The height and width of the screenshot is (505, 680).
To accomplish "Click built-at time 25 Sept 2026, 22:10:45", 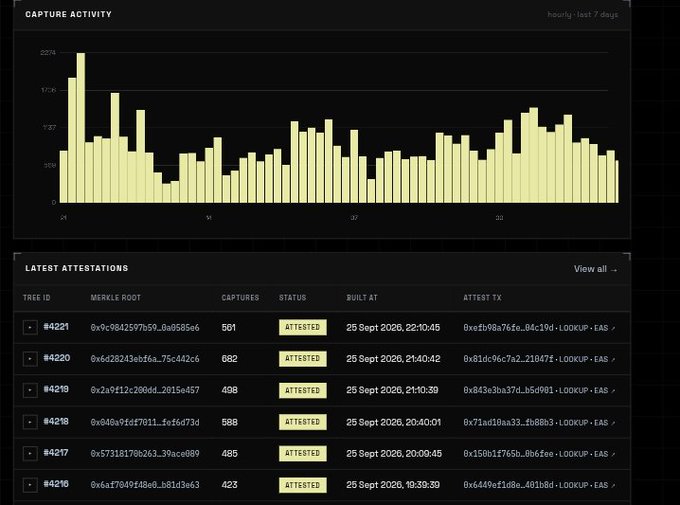I will [393, 328].
